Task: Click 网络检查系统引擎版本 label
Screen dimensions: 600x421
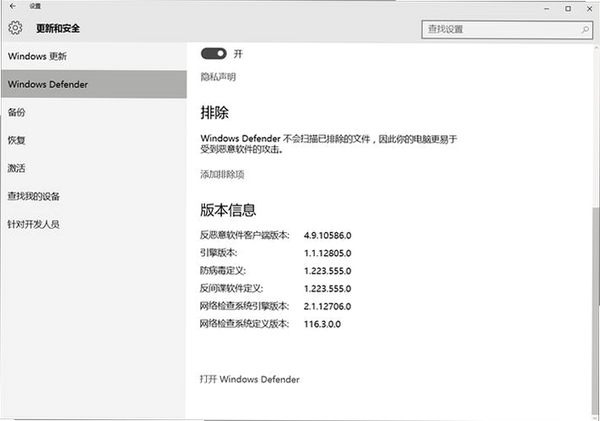Action: coord(245,306)
